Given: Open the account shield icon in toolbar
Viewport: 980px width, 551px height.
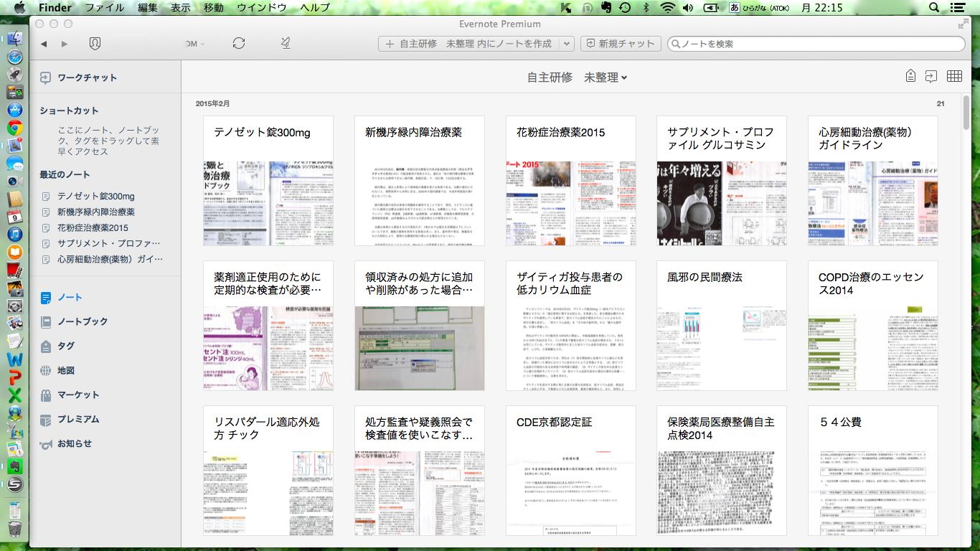Looking at the screenshot, I should coord(95,44).
